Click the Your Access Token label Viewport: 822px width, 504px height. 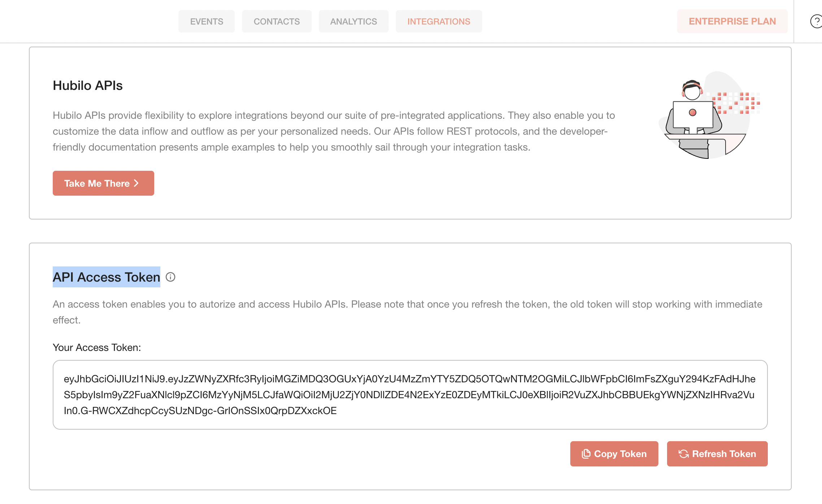pyautogui.click(x=97, y=347)
